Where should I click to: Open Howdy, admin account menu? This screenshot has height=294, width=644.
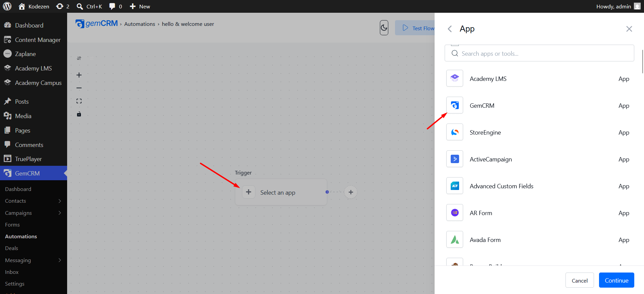coord(618,6)
